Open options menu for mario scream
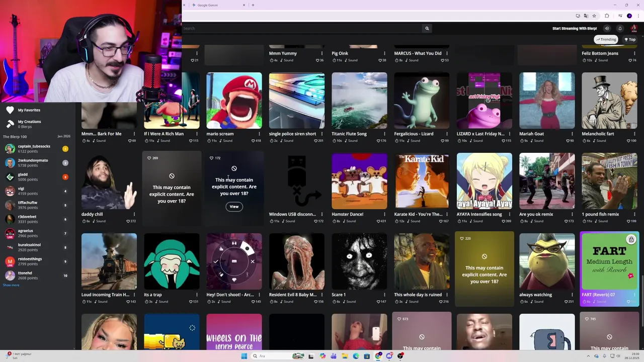Image resolution: width=644 pixels, height=362 pixels. pos(259,134)
